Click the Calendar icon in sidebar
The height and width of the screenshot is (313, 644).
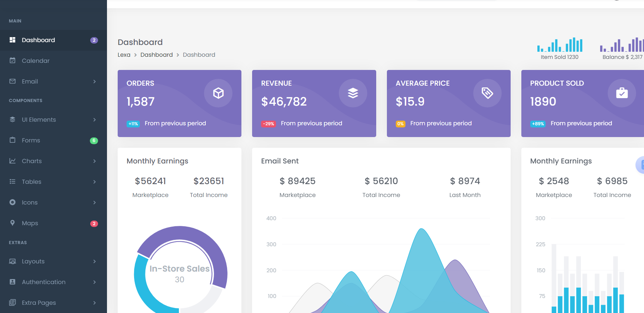(12, 61)
